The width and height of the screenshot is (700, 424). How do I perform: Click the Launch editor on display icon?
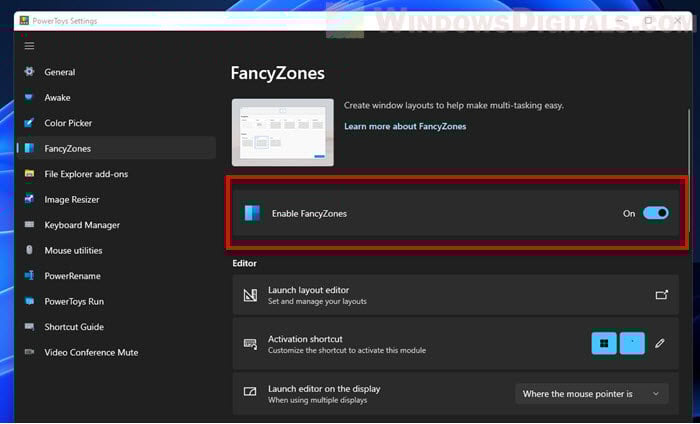pyautogui.click(x=250, y=392)
